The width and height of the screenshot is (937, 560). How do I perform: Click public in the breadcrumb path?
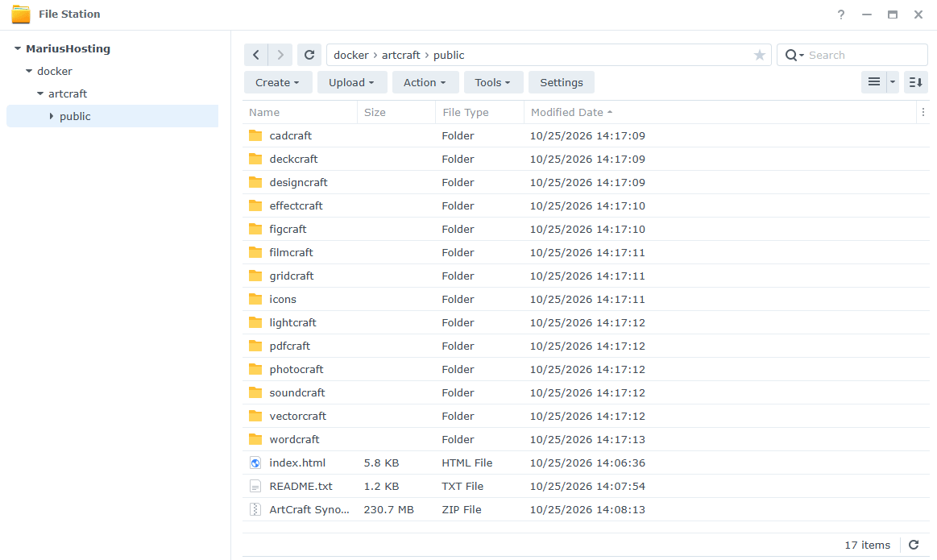tap(449, 55)
